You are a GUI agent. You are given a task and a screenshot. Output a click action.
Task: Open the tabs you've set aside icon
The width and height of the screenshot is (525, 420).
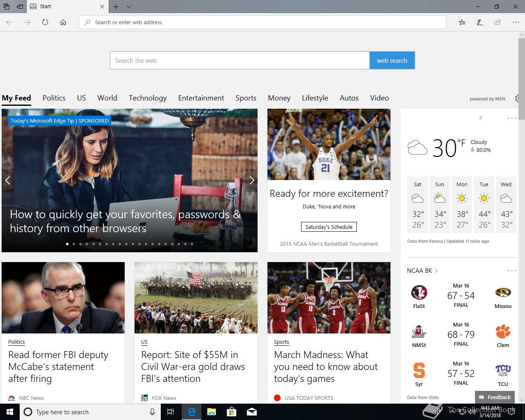coord(6,7)
